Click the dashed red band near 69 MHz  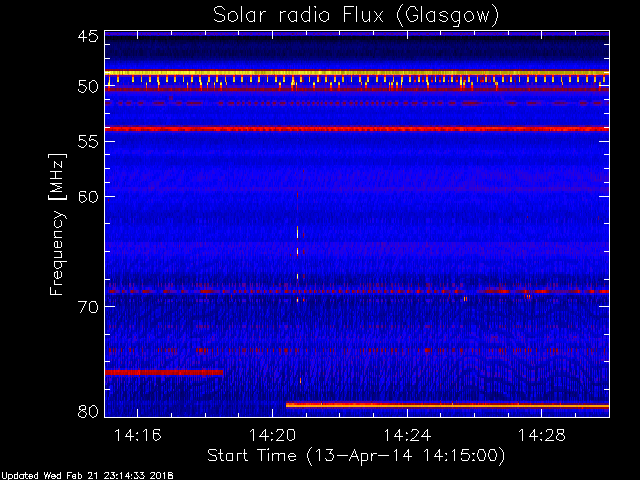pyautogui.click(x=357, y=291)
